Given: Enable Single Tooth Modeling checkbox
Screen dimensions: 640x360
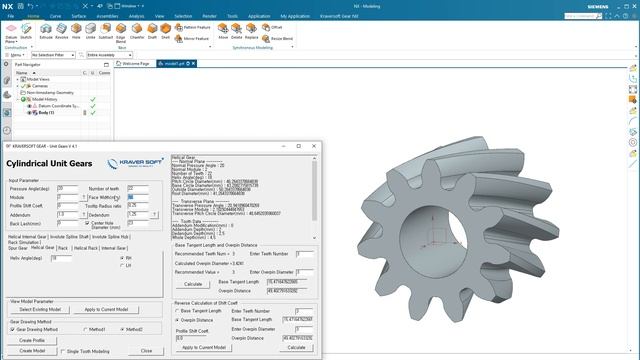Looking at the screenshot, I should pos(63,351).
